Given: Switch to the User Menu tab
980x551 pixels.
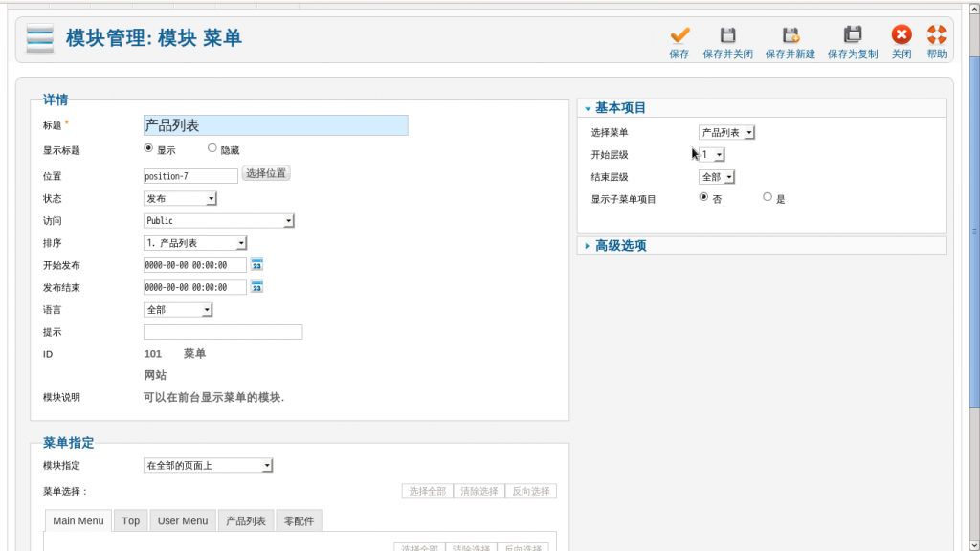Looking at the screenshot, I should coord(182,520).
